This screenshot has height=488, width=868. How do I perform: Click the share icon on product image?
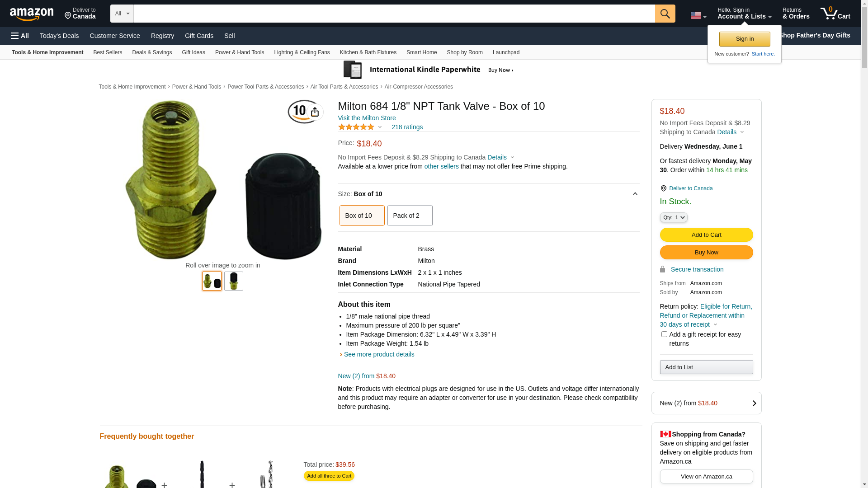[315, 112]
